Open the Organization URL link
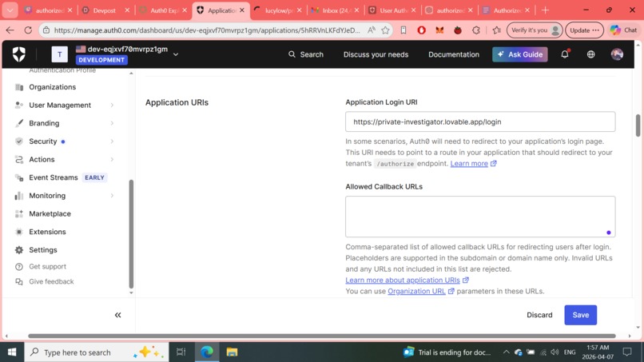The width and height of the screenshot is (644, 362). pos(420,292)
